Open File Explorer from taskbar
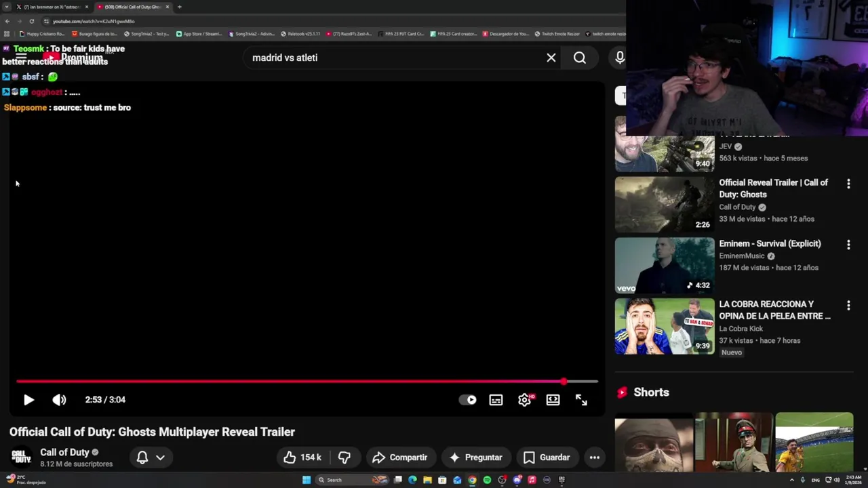The image size is (868, 488). coord(427,480)
